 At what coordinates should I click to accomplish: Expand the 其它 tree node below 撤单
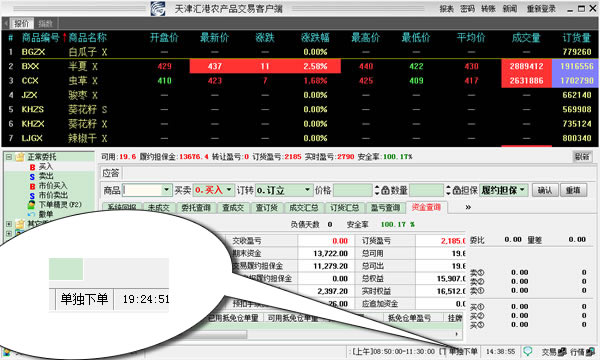[x=9, y=223]
